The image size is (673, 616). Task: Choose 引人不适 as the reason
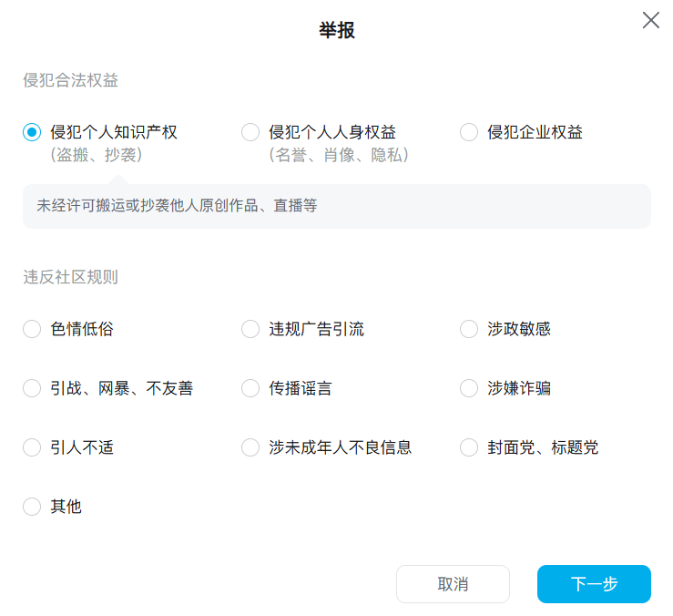[x=32, y=447]
